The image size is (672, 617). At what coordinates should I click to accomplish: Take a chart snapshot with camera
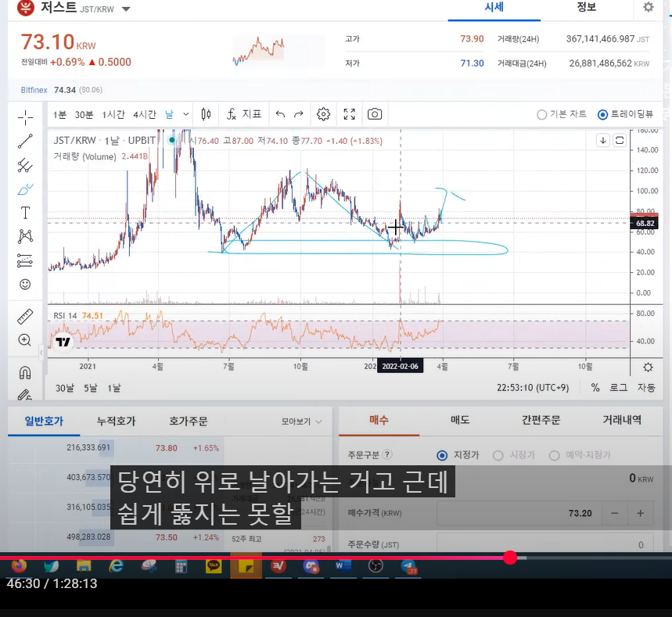click(375, 114)
